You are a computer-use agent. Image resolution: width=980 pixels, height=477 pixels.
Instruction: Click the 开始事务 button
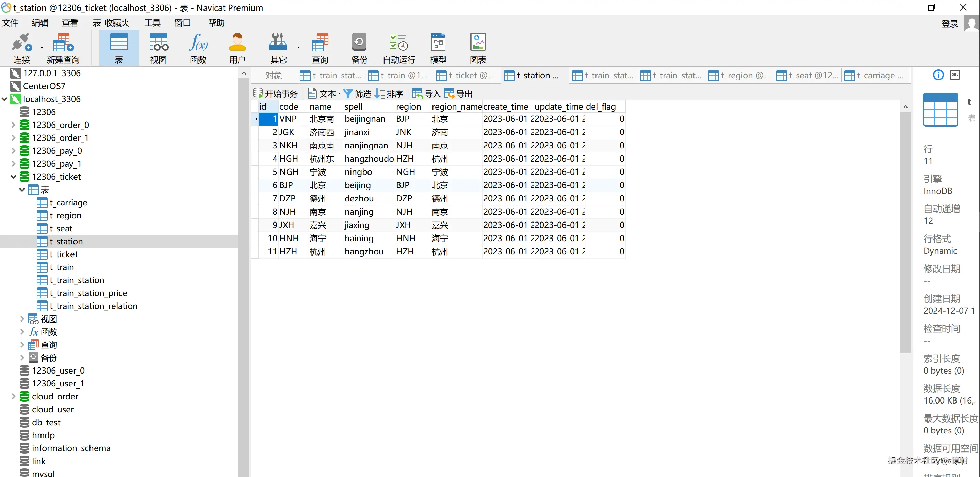275,94
